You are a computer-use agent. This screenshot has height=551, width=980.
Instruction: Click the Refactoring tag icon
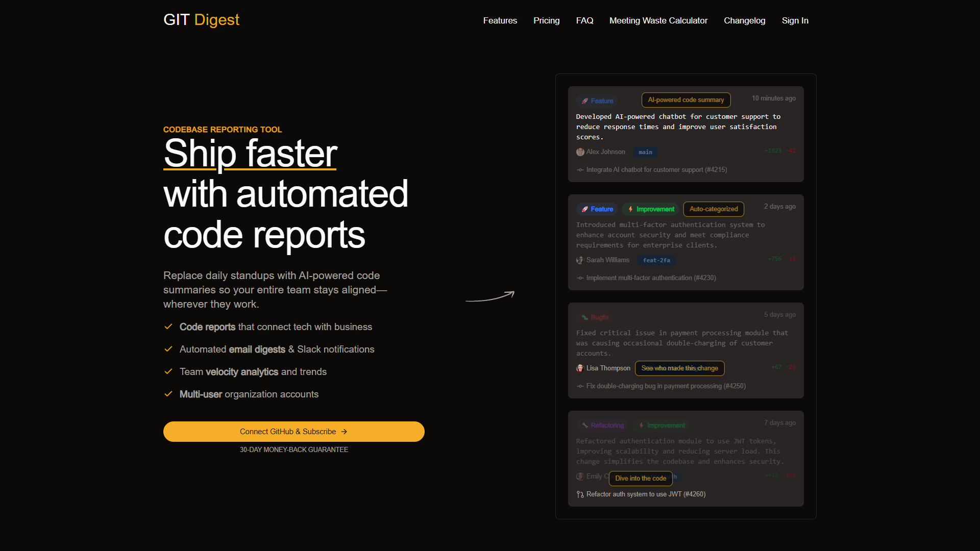[585, 425]
